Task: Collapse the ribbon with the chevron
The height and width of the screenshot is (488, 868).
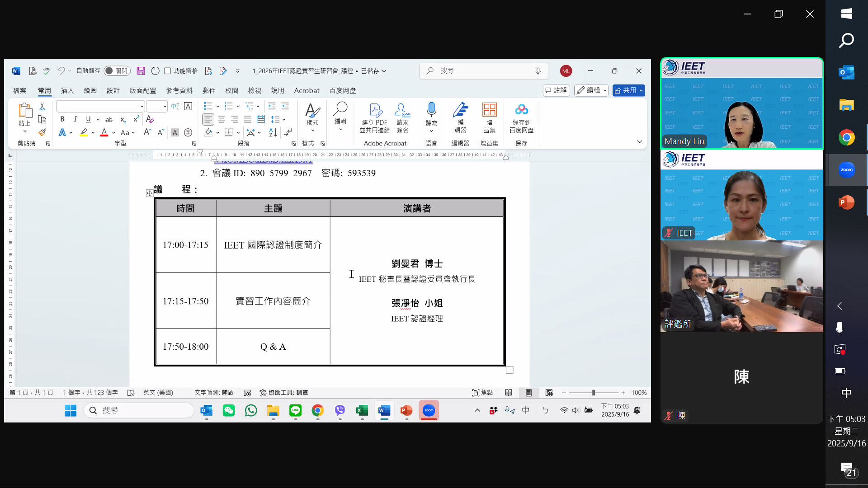Action: [639, 142]
